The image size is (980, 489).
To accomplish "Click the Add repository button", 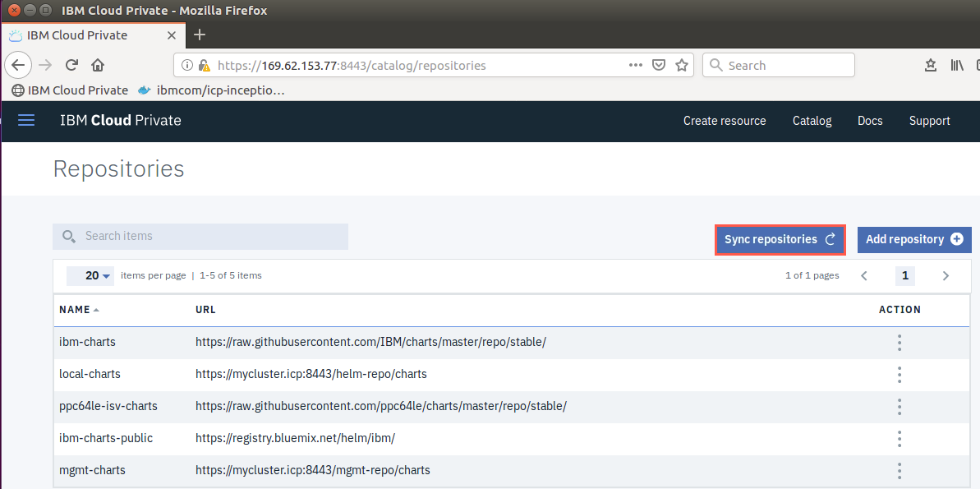I will [914, 239].
